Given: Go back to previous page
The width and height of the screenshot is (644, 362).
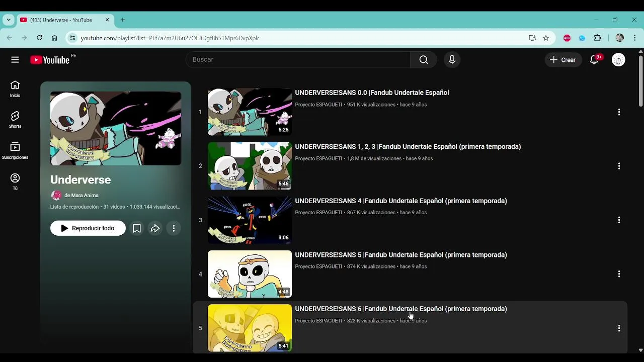Looking at the screenshot, I should click(x=9, y=38).
